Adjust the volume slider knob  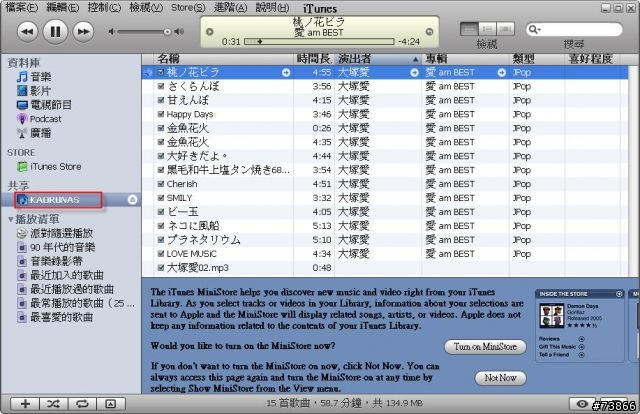tap(167, 32)
